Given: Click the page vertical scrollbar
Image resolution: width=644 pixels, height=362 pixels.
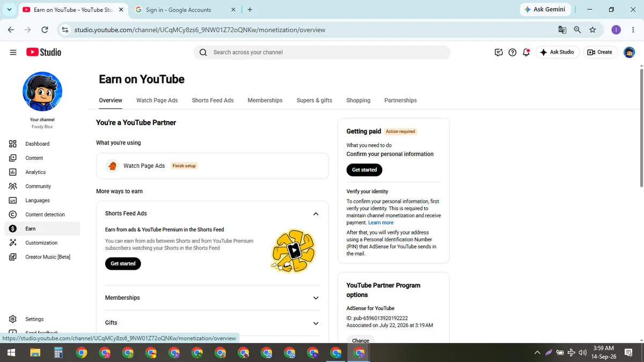Looking at the screenshot, I should [641, 129].
